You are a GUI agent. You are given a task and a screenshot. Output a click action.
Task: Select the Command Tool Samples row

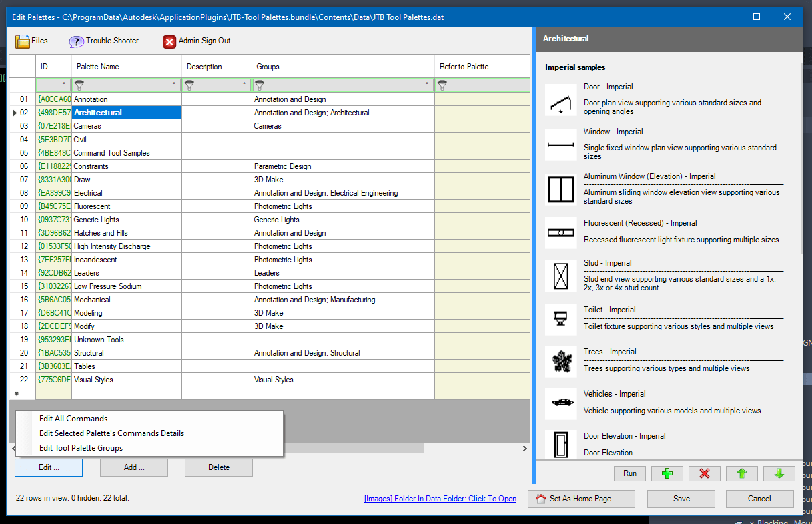tap(127, 153)
